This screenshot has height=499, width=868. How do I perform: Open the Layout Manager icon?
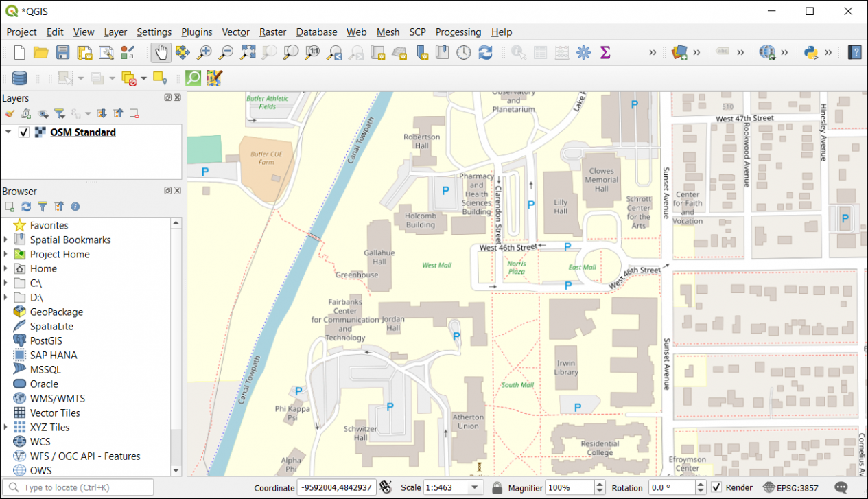[x=106, y=52]
